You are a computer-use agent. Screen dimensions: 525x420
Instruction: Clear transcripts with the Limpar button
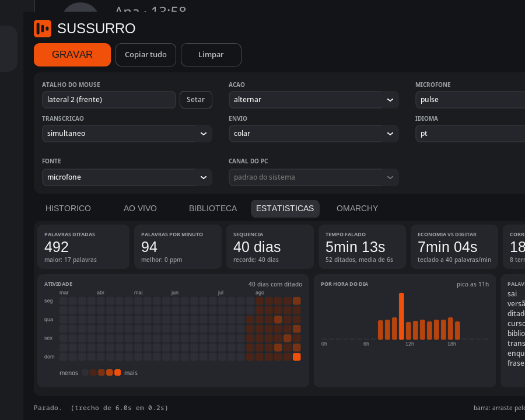point(211,55)
